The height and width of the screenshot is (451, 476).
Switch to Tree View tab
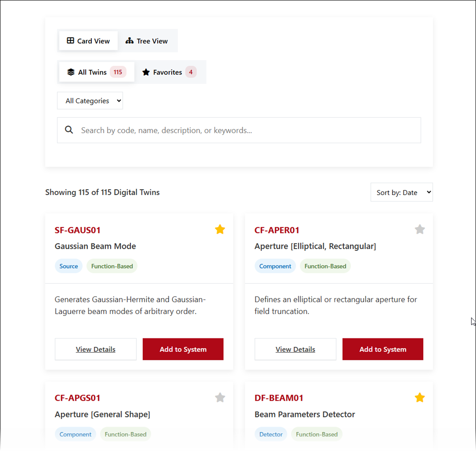point(147,41)
